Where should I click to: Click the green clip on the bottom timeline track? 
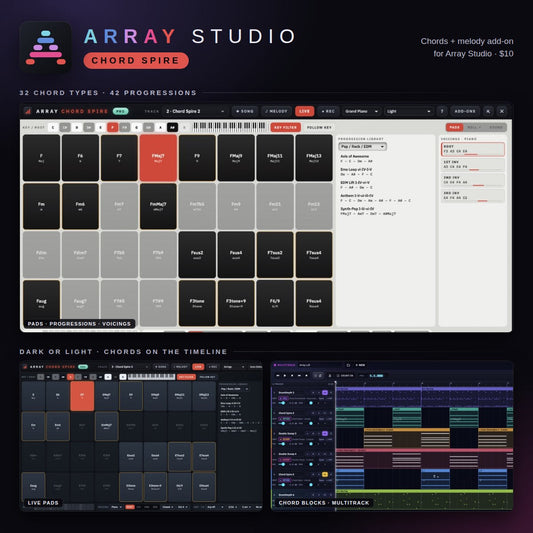tap(424, 499)
